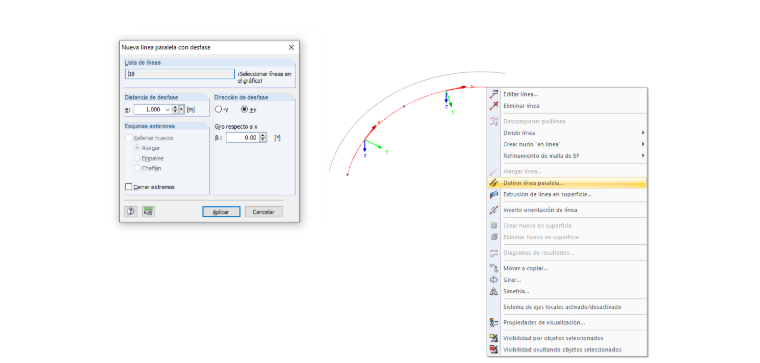Click the picker arrow next to distance stepper
Viewport: 760px width, 363px height.
182,110
